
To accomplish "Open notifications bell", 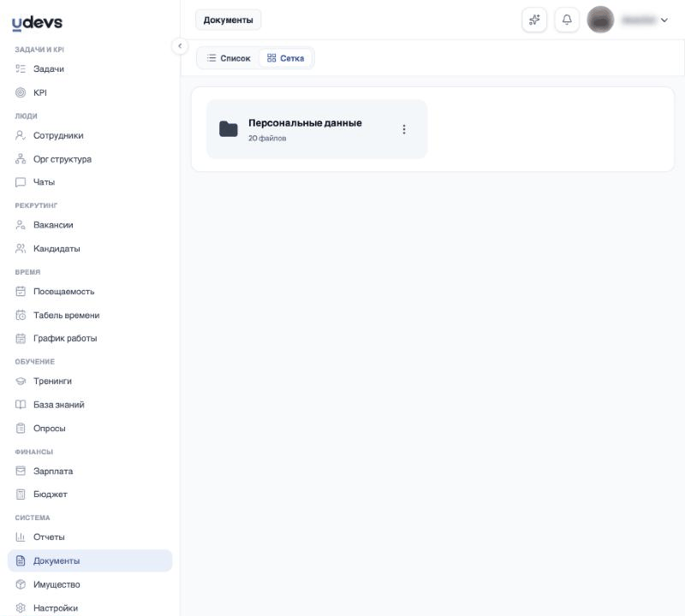I will (567, 20).
